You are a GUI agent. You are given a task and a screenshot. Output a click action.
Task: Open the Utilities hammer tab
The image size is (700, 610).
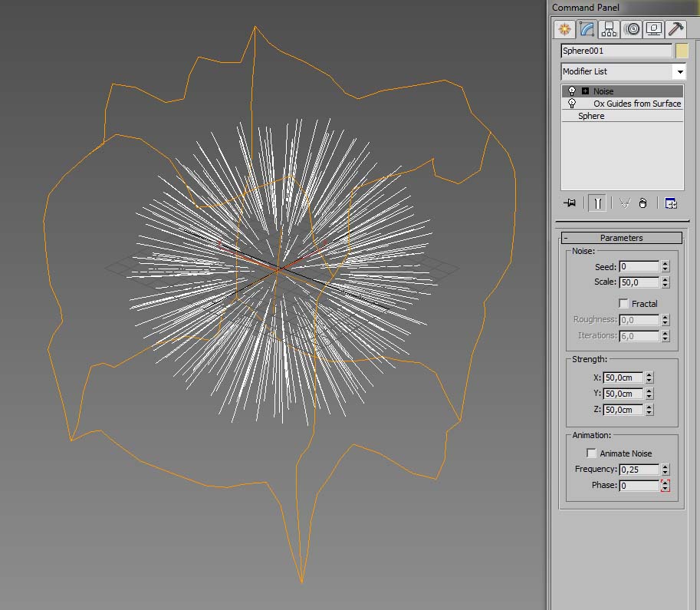pyautogui.click(x=675, y=29)
